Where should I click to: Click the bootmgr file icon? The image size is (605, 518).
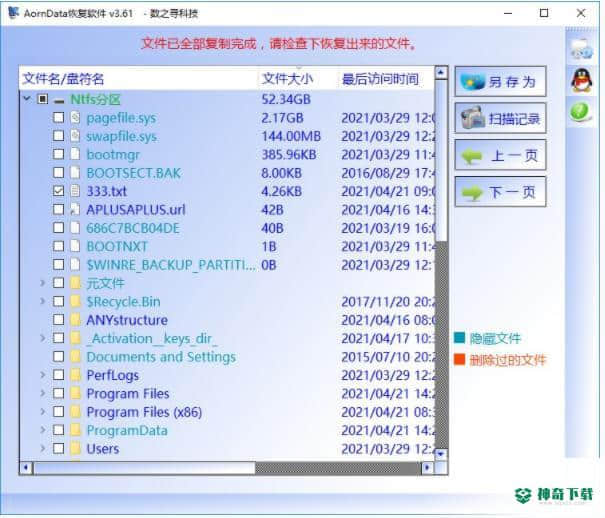point(75,154)
